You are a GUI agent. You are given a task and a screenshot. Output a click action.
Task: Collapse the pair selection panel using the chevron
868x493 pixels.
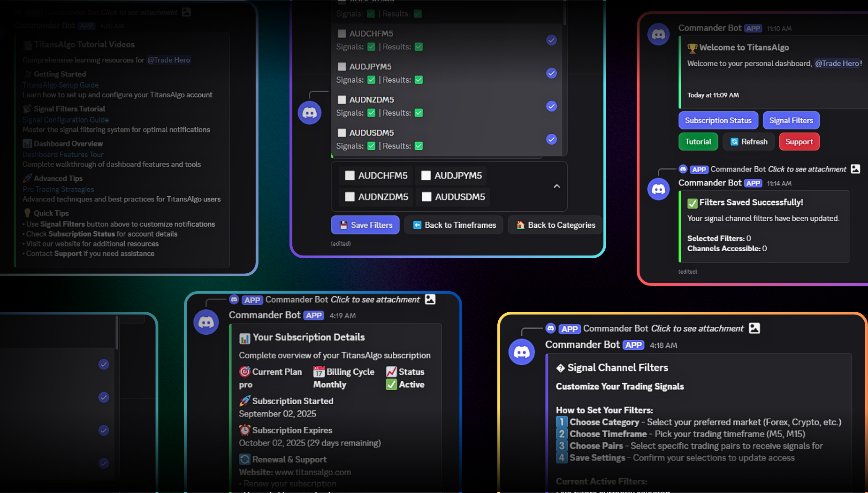tap(556, 186)
